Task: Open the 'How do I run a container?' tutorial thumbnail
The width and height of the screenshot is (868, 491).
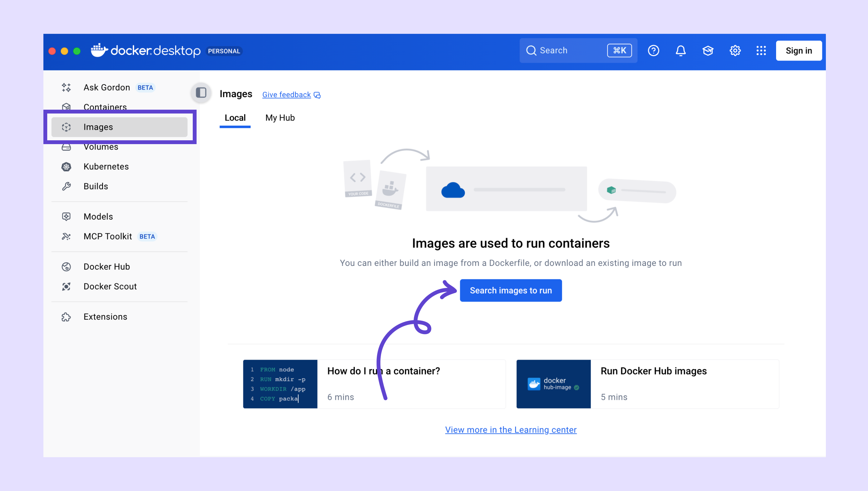Action: 280,384
